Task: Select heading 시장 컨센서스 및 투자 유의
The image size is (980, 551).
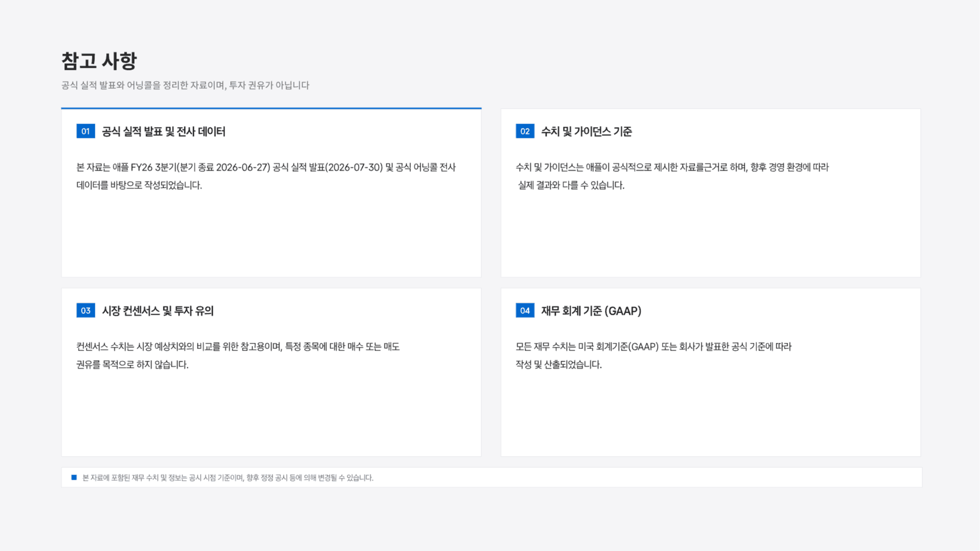Action: (158, 311)
